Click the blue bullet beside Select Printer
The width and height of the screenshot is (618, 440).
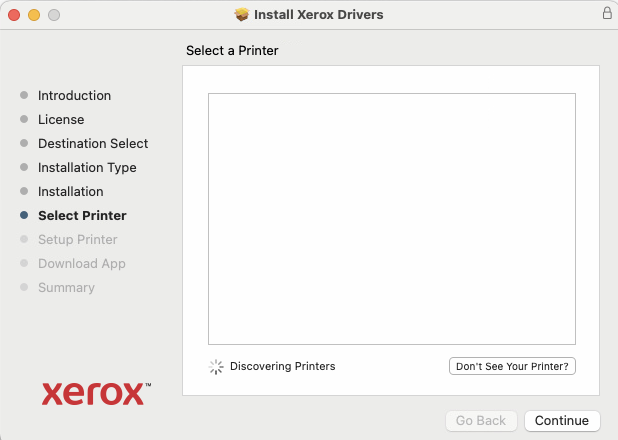(24, 215)
